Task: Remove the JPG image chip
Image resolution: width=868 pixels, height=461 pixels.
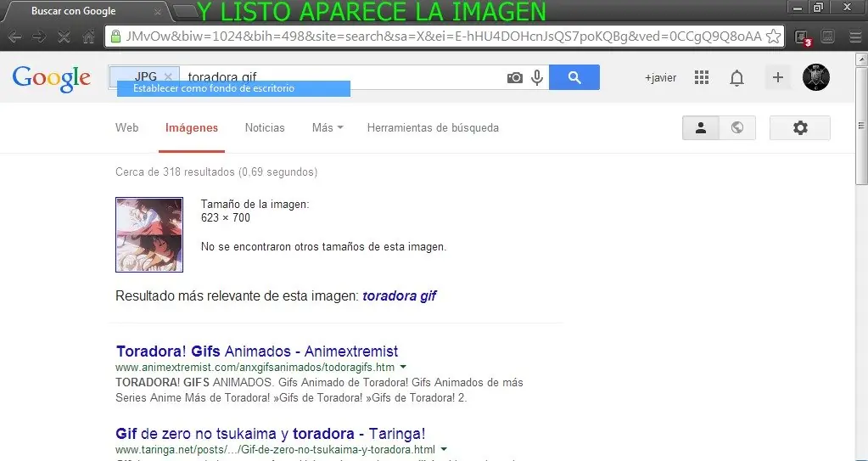Action: click(168, 76)
